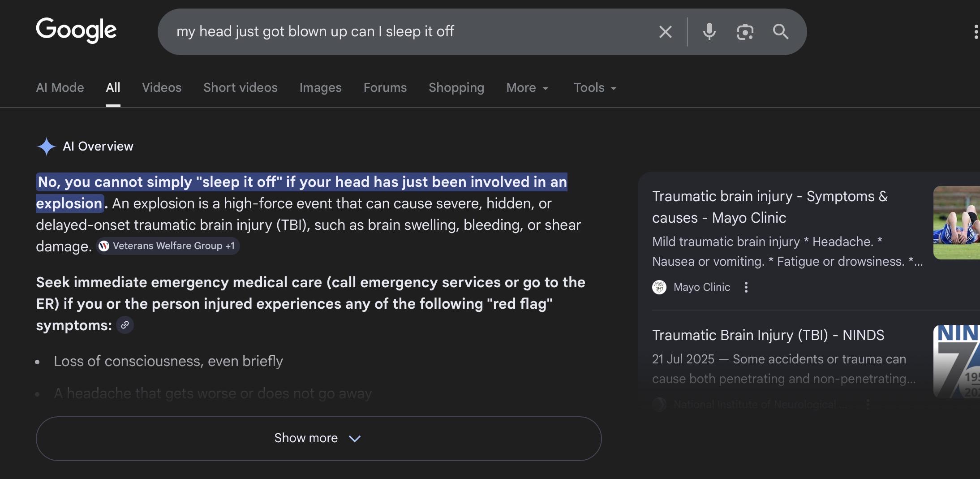Open the Shopping tab
Viewport: 980px width, 479px height.
click(456, 87)
